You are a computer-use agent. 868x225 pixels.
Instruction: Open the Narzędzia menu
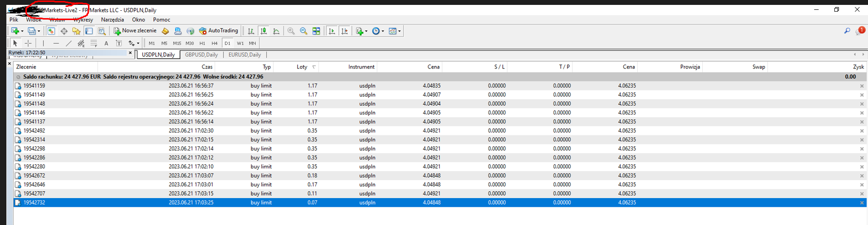point(112,20)
